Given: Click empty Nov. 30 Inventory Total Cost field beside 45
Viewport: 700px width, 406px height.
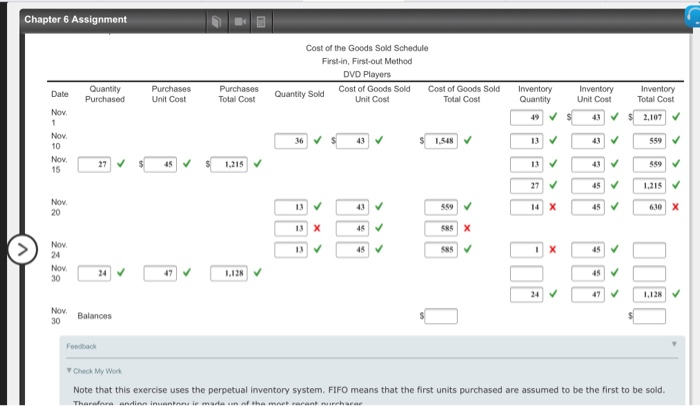Looking at the screenshot, I should 649,273.
